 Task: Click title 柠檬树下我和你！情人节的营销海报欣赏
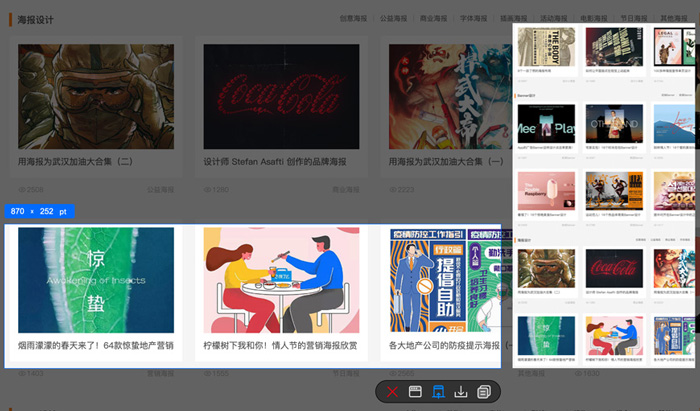(x=281, y=345)
